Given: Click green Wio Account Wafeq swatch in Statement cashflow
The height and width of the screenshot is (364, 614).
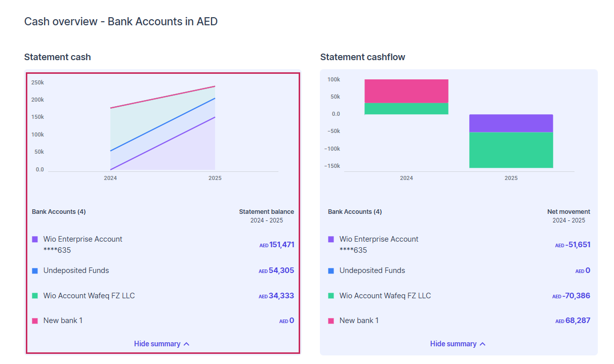Looking at the screenshot, I should tap(331, 296).
